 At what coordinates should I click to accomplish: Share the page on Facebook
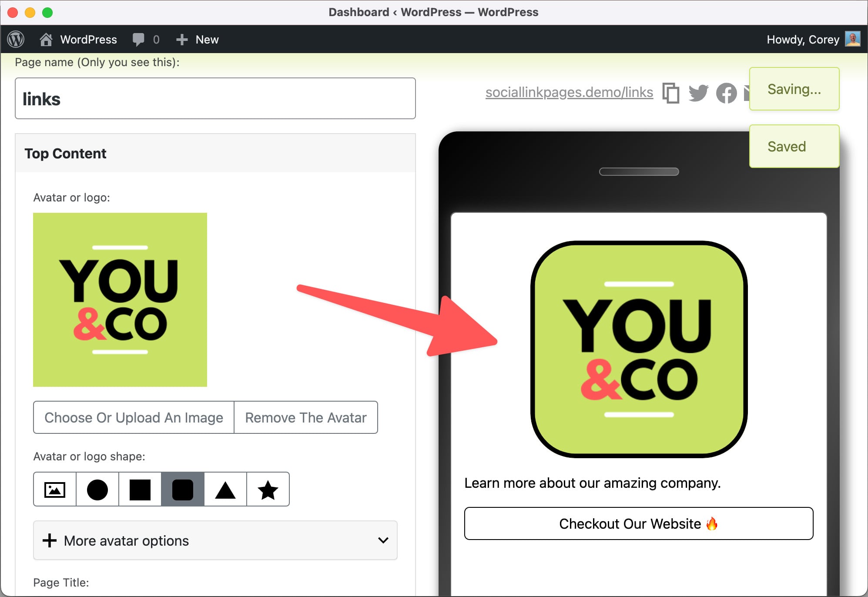coord(727,93)
